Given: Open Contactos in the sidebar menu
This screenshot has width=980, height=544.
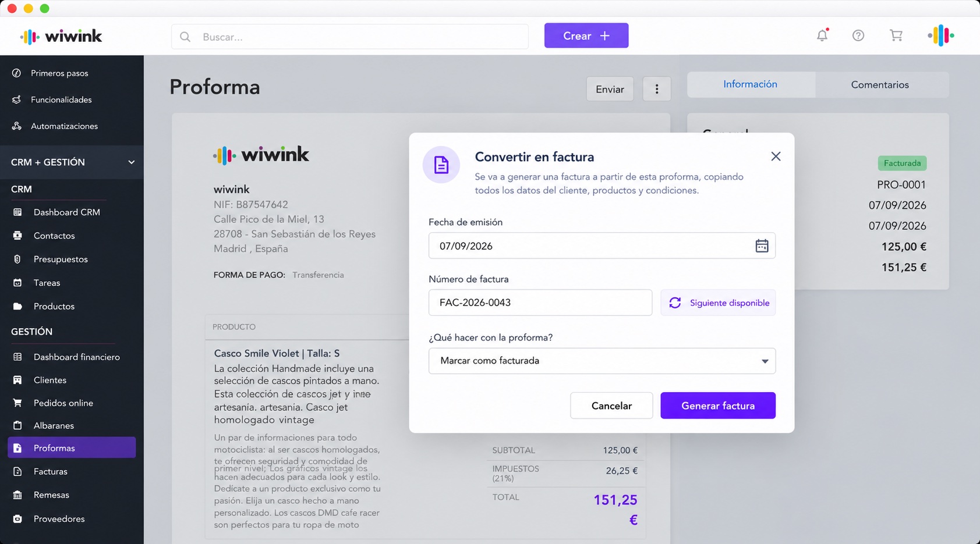Looking at the screenshot, I should click(54, 236).
